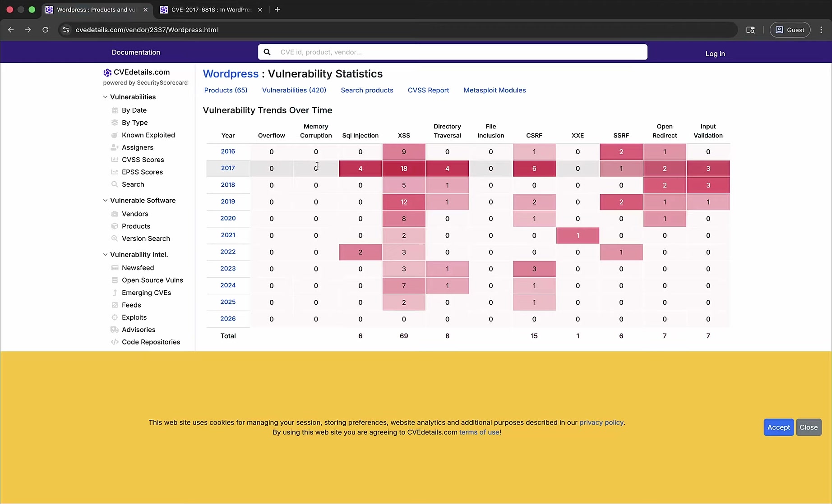Click the Guest profile button
The image size is (832, 504).
(790, 30)
